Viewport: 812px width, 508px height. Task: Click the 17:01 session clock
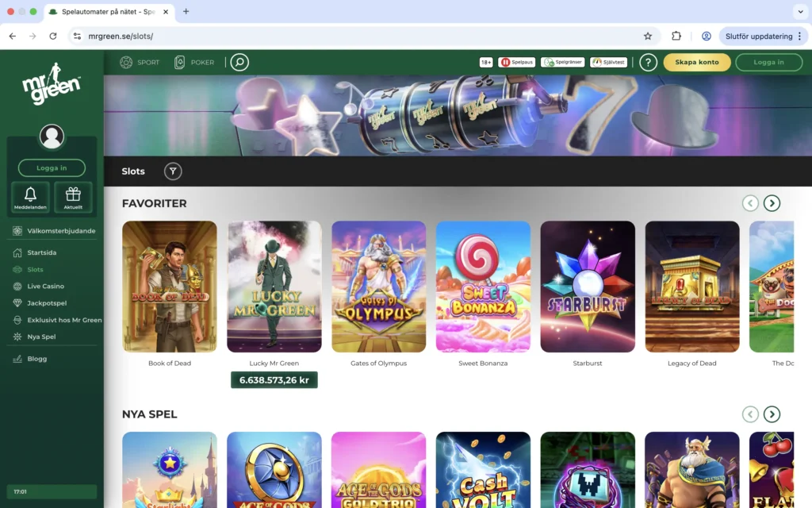tap(52, 491)
